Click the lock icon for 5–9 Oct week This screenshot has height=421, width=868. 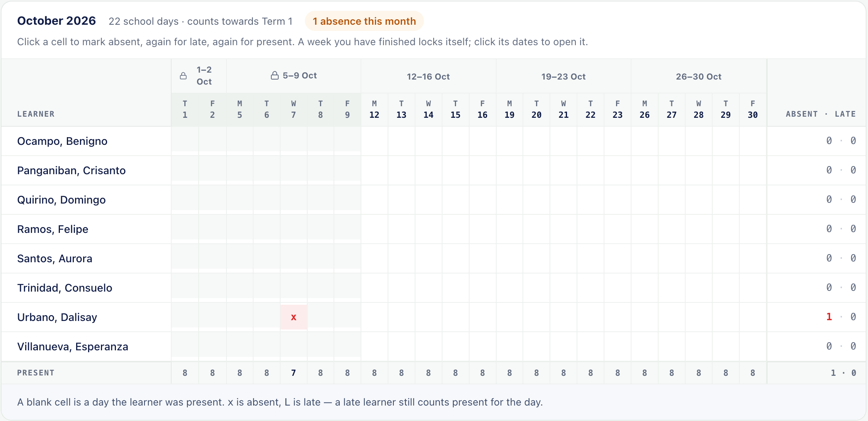[x=274, y=75]
